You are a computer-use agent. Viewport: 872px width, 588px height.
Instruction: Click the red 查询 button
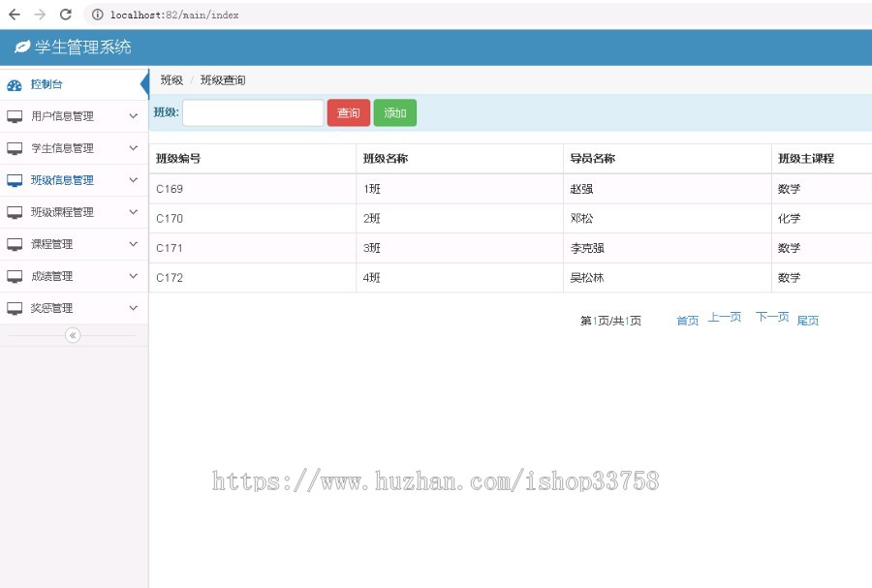coord(349,112)
